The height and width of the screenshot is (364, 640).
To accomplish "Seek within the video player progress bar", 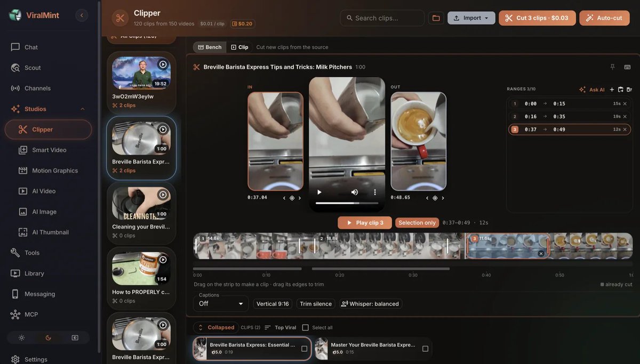I will (347, 203).
